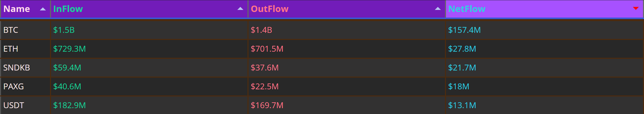Click BTC netflow value $157.4M

coord(464,30)
